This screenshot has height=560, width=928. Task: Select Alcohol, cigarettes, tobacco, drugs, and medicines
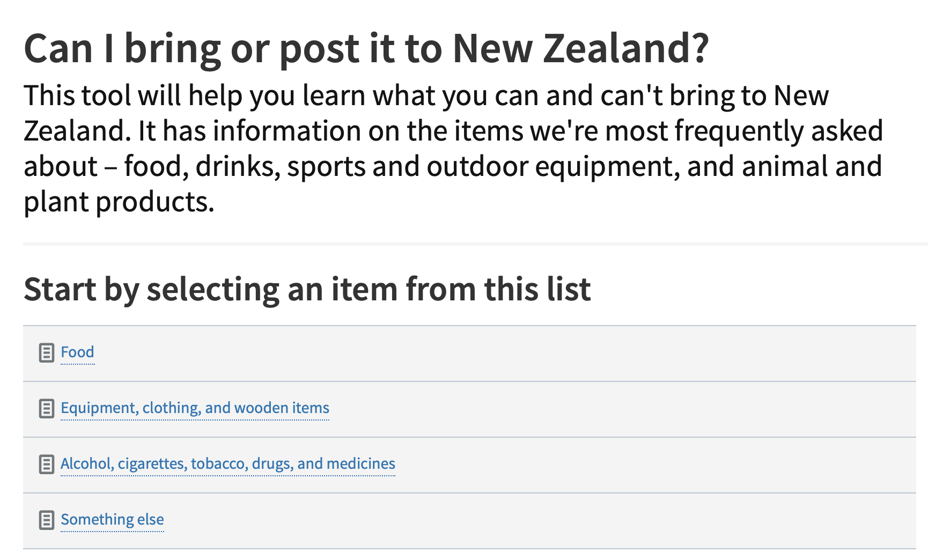coord(227,464)
